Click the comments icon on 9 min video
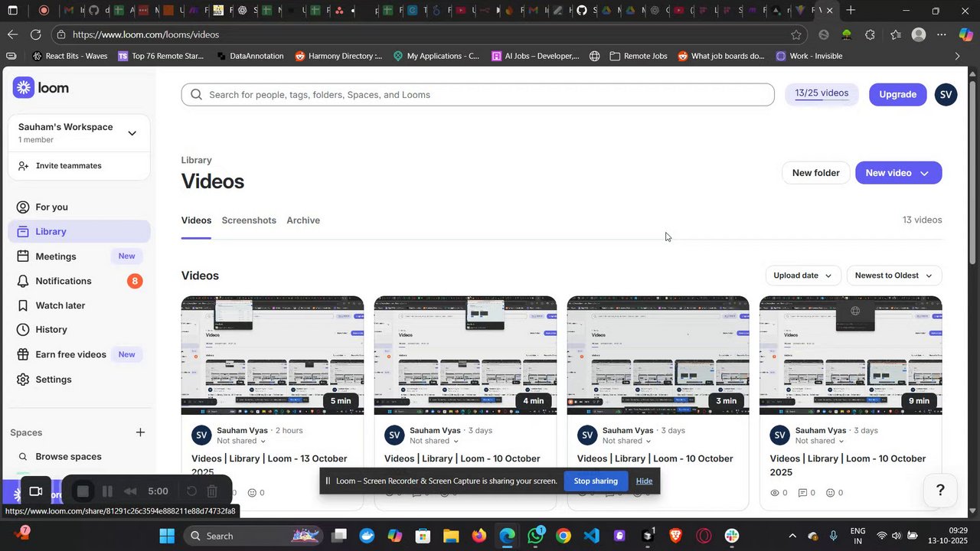Viewport: 980px width, 551px height. 802,493
